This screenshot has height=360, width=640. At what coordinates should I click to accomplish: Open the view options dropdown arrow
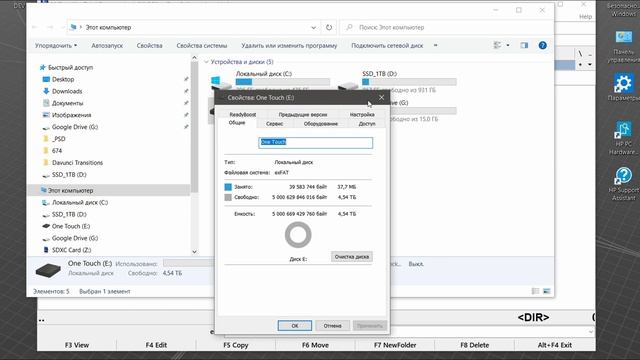508,45
